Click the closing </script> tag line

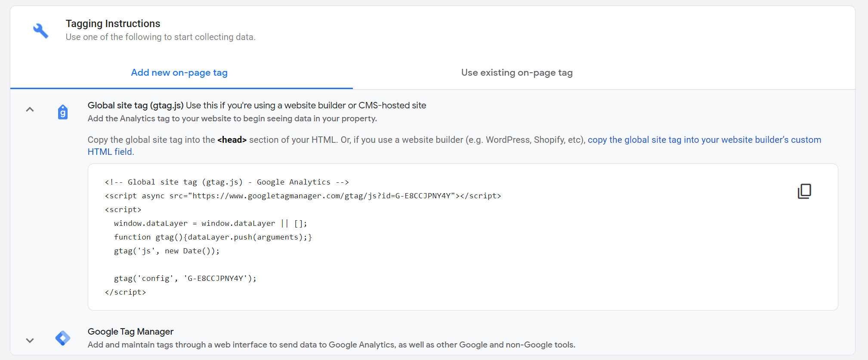point(125,292)
